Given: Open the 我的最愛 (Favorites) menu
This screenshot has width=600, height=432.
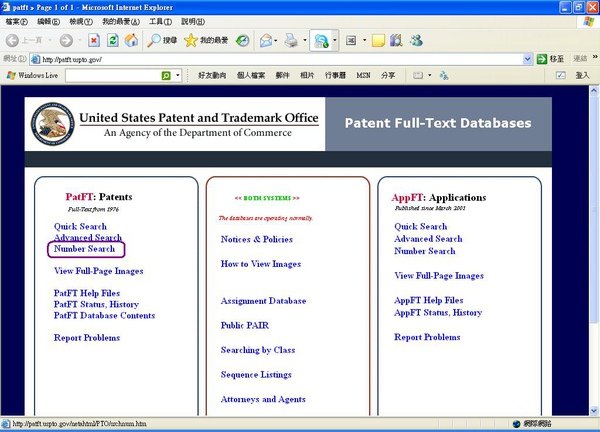Looking at the screenshot, I should pos(121,21).
